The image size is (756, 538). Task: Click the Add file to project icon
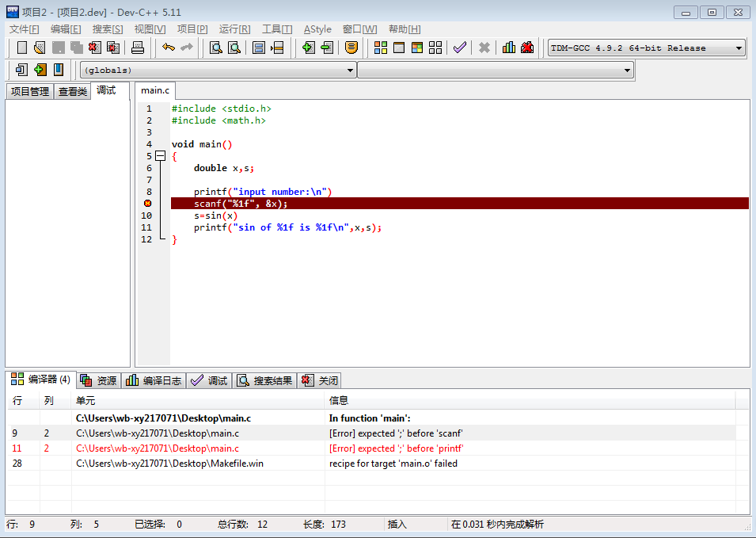tap(309, 48)
